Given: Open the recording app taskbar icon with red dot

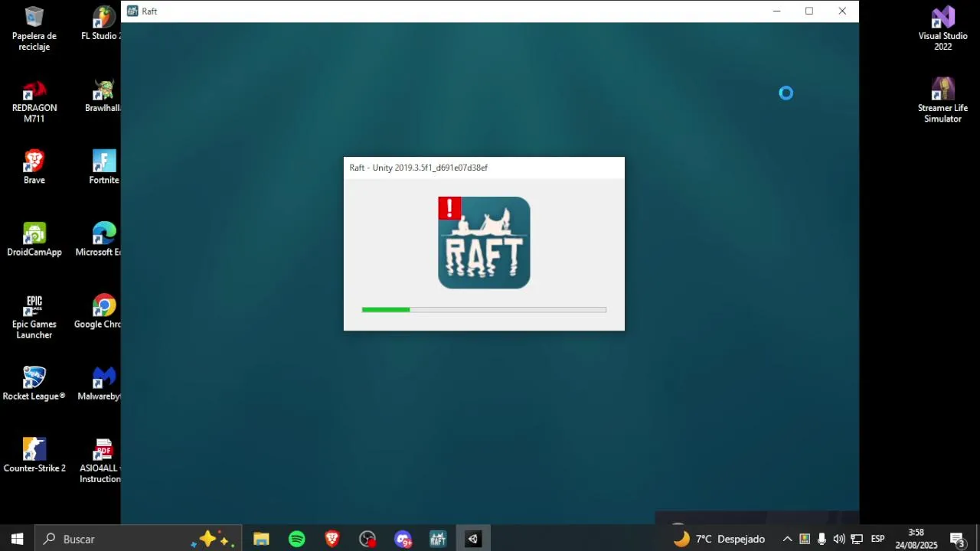Looking at the screenshot, I should (x=367, y=539).
